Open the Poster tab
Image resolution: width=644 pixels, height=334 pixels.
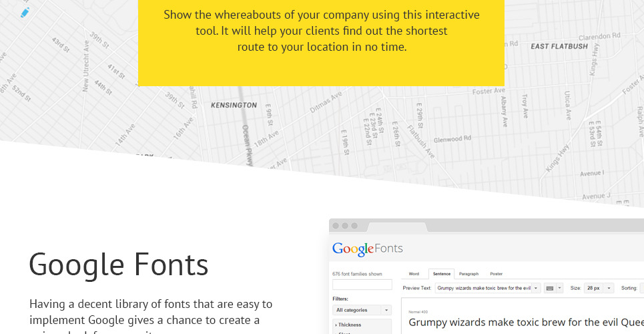pyautogui.click(x=496, y=274)
